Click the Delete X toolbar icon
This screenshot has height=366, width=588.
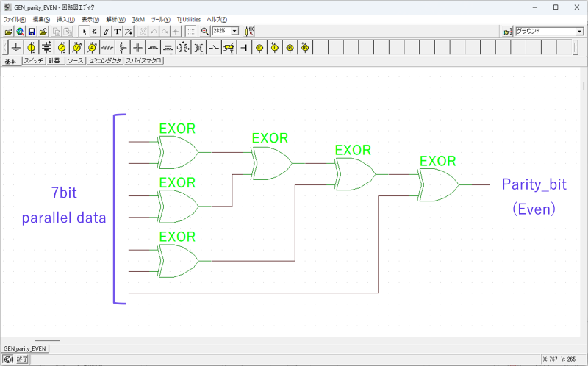[x=143, y=32]
